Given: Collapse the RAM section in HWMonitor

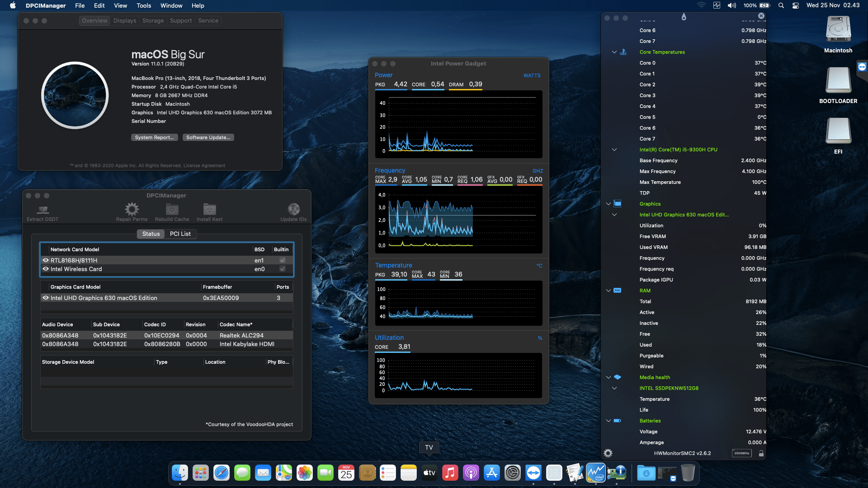Looking at the screenshot, I should coord(608,291).
